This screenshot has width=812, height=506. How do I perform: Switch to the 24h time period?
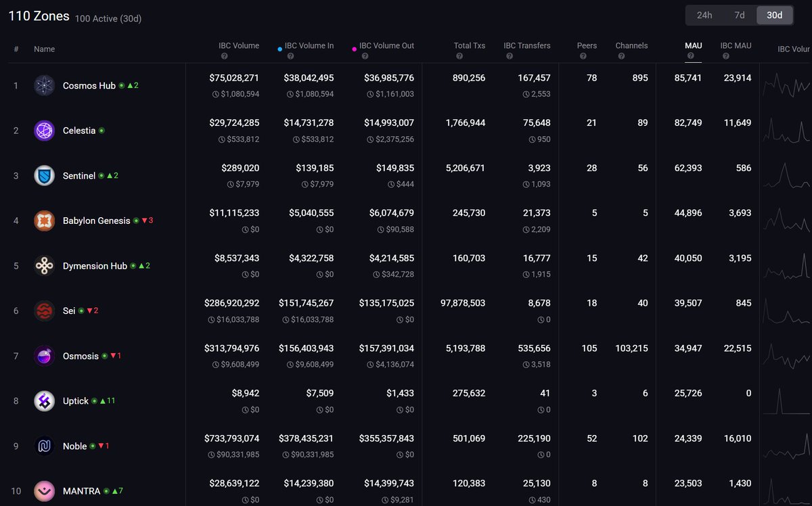(x=704, y=15)
